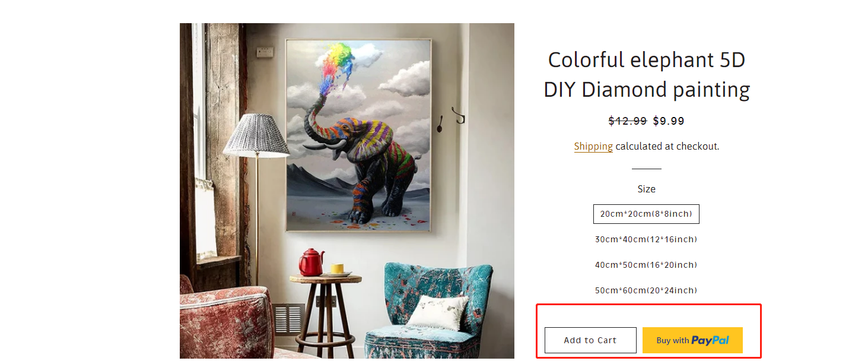The height and width of the screenshot is (364, 868).
Task: Click the PayPal logo in the buy button
Action: pyautogui.click(x=710, y=341)
